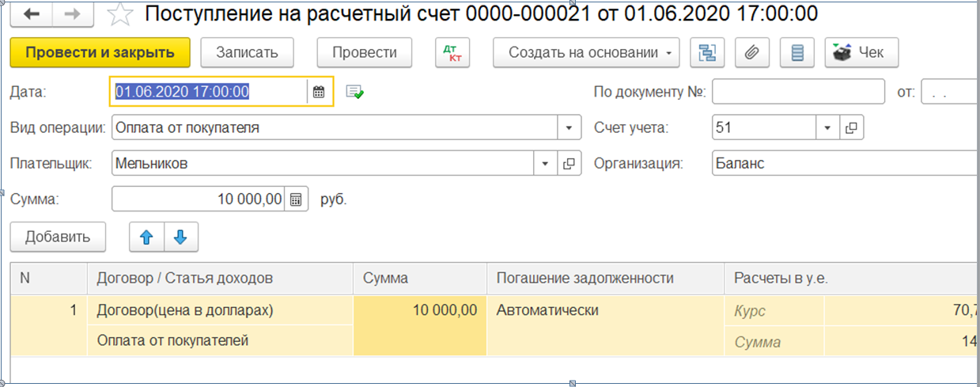Open calculator in the Сумма field
Viewport: 980px width, 387px height.
pos(296,199)
